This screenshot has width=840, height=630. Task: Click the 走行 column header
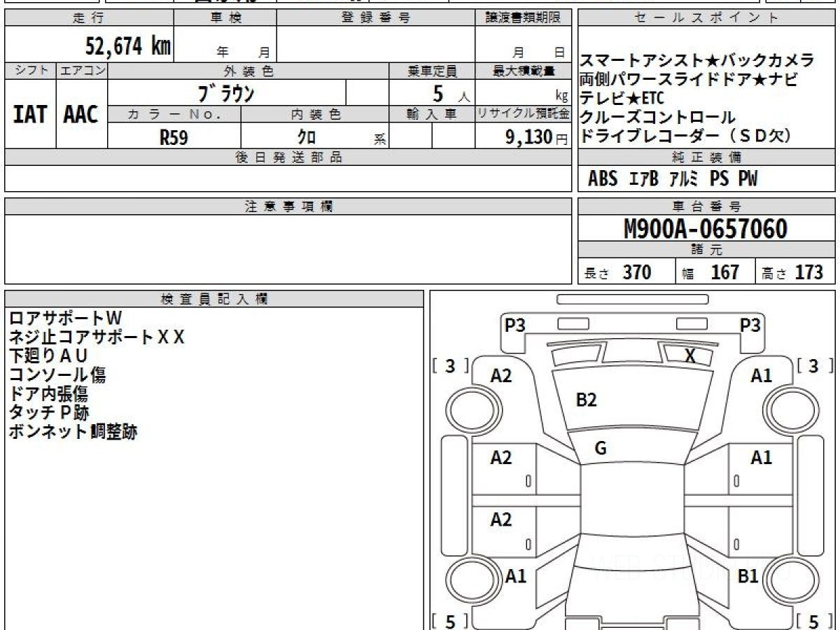(x=89, y=18)
